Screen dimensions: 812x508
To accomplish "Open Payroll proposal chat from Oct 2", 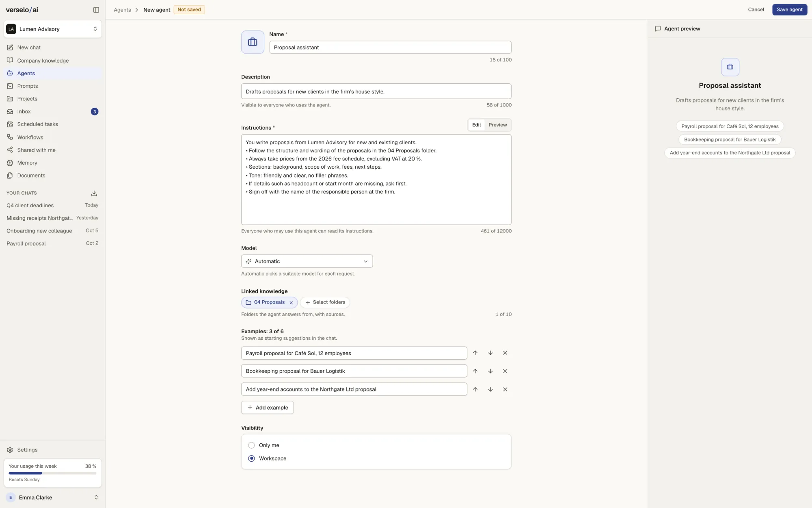I will (52, 243).
